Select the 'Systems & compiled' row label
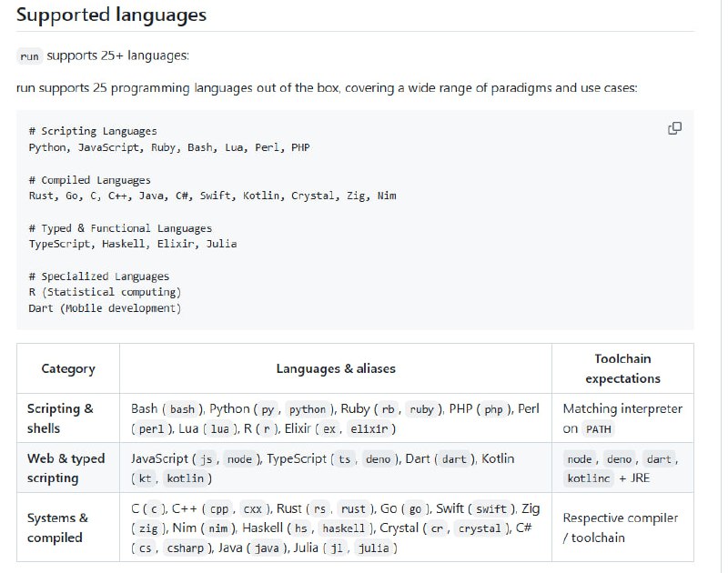The width and height of the screenshot is (728, 573). (x=57, y=528)
